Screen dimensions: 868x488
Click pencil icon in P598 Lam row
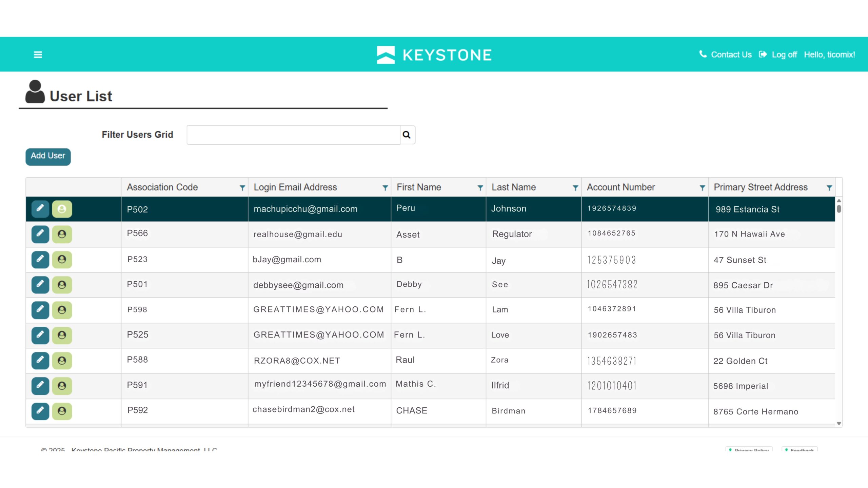pyautogui.click(x=40, y=310)
